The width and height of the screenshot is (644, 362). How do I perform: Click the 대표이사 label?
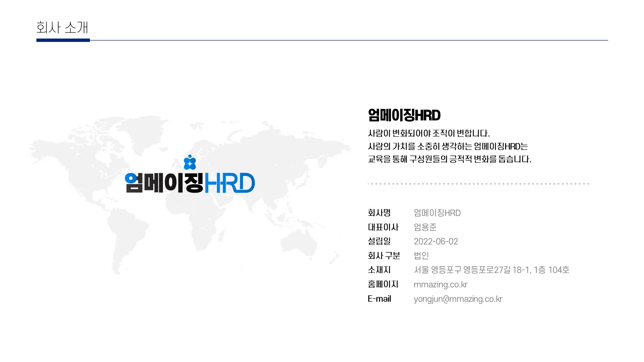pyautogui.click(x=383, y=227)
